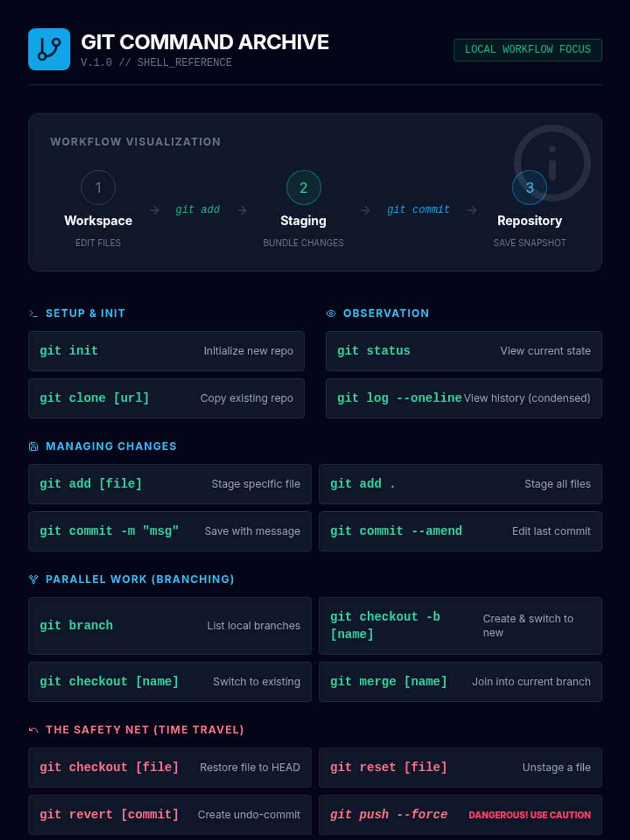Click the blue git branch logo icon

(49, 49)
